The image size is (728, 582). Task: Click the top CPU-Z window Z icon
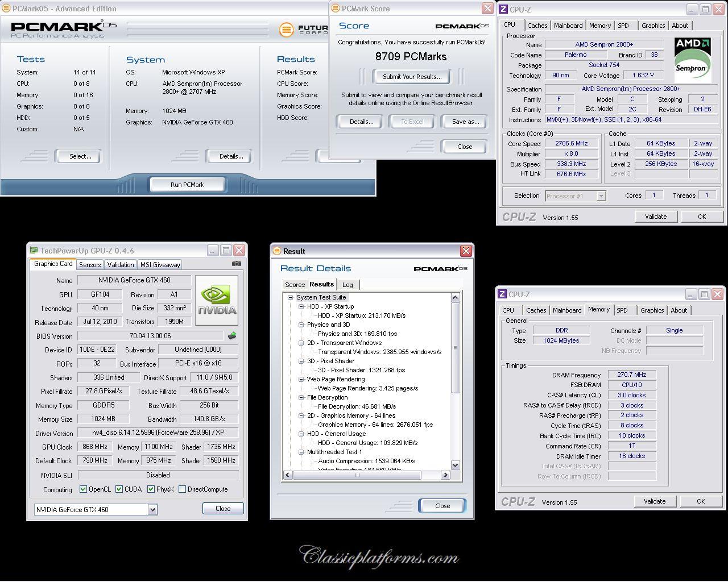tap(503, 9)
